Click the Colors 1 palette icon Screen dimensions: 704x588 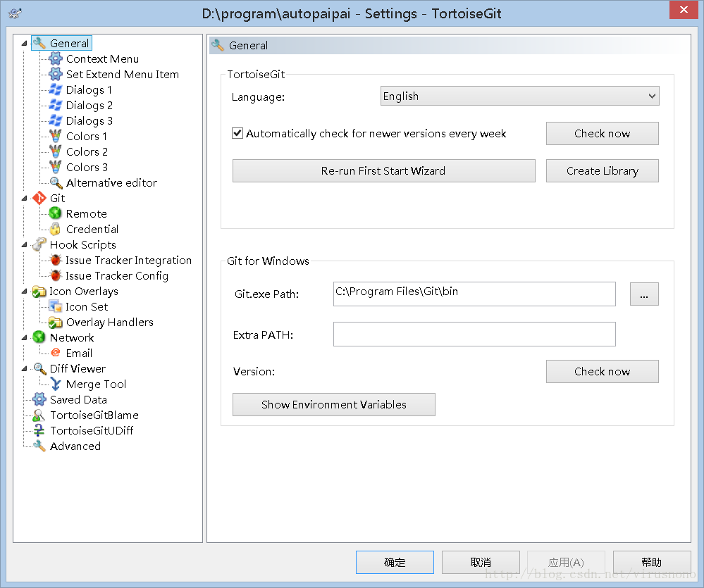pos(55,136)
